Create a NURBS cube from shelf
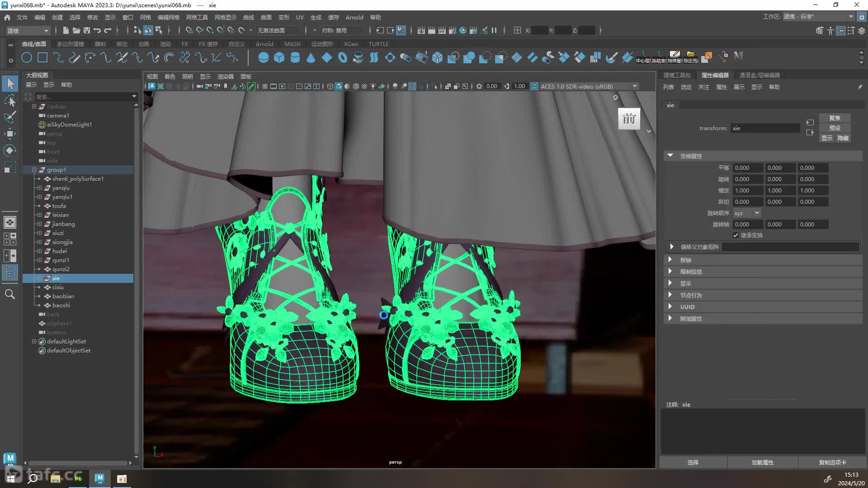 279,57
